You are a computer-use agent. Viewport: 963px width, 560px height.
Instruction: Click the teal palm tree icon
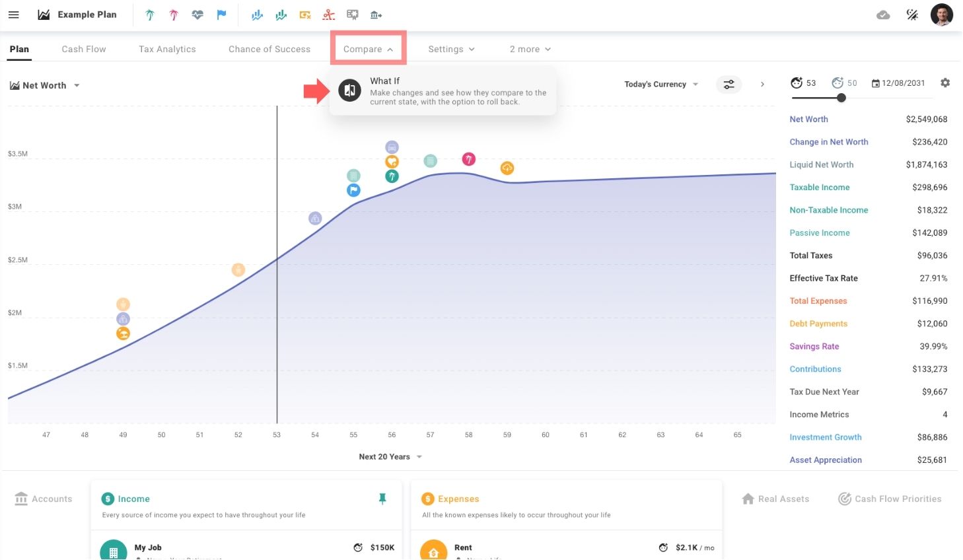pos(150,15)
